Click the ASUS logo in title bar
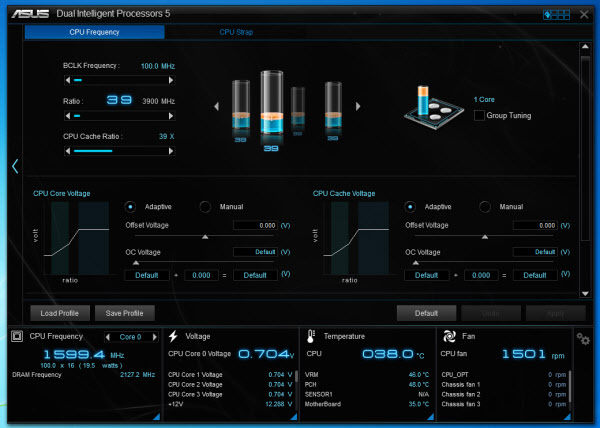The image size is (600, 428). (x=31, y=14)
